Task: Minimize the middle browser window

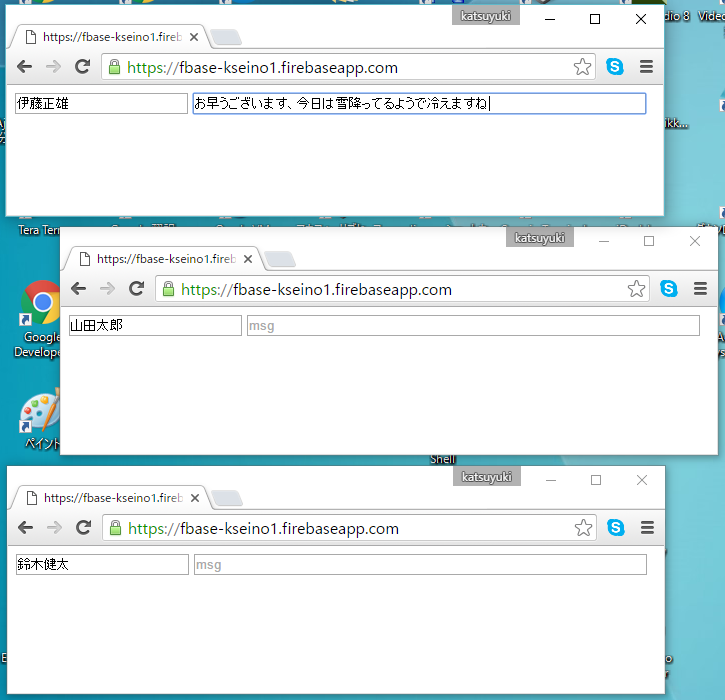Action: [x=604, y=241]
